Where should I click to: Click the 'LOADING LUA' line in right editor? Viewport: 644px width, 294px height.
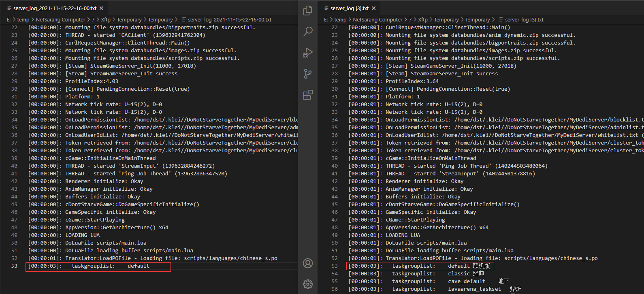403,235
